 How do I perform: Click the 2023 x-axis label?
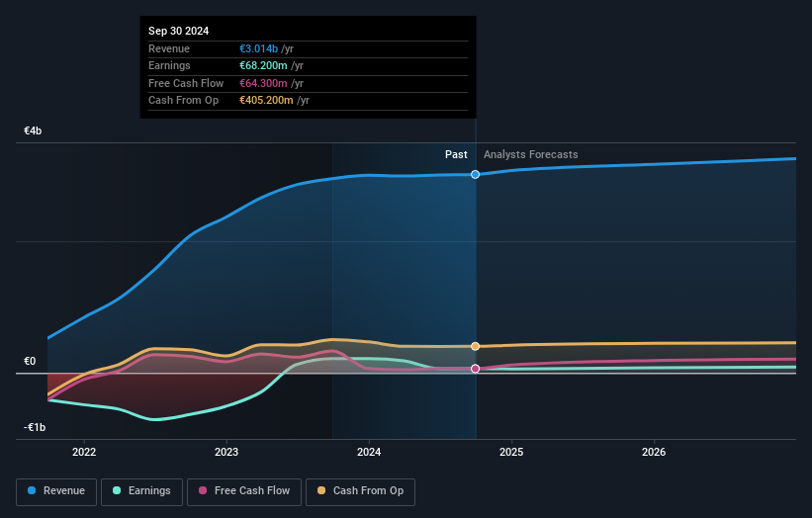(x=226, y=452)
